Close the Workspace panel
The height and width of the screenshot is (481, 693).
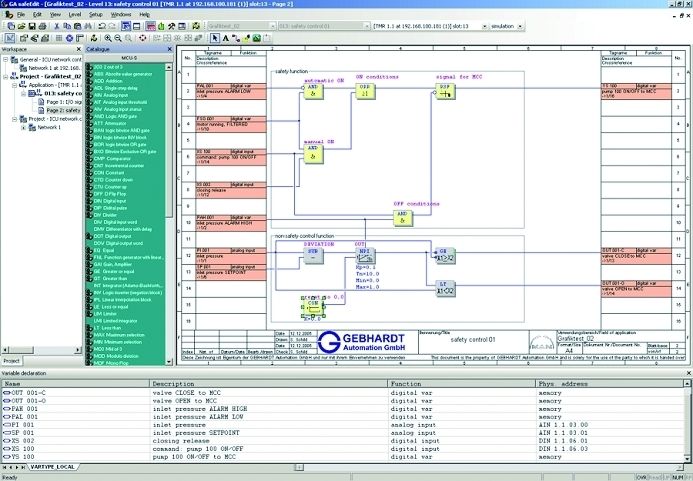[79, 49]
